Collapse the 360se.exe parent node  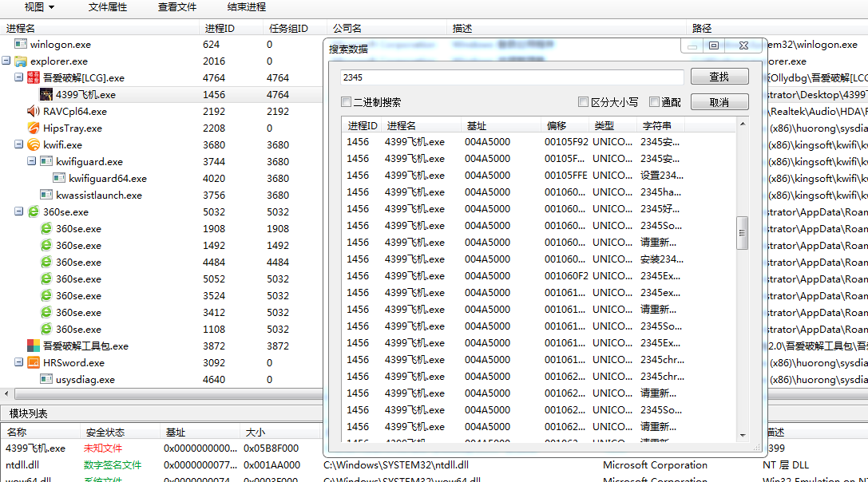point(19,211)
